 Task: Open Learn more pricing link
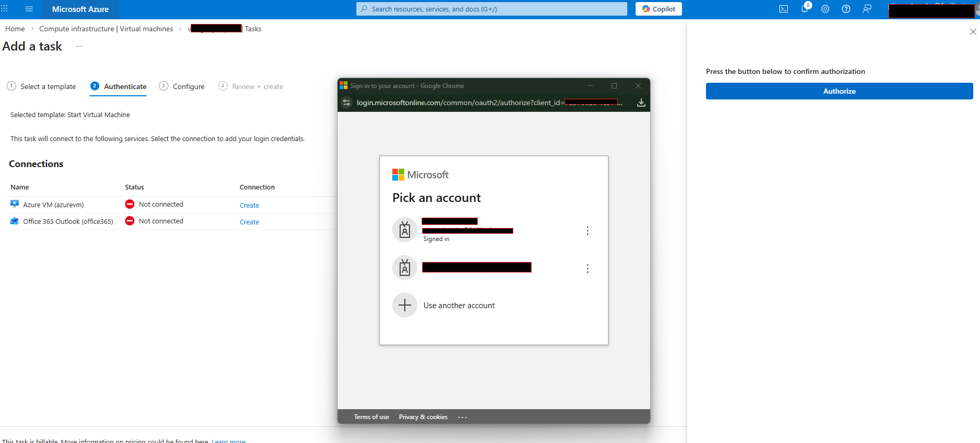(229, 441)
